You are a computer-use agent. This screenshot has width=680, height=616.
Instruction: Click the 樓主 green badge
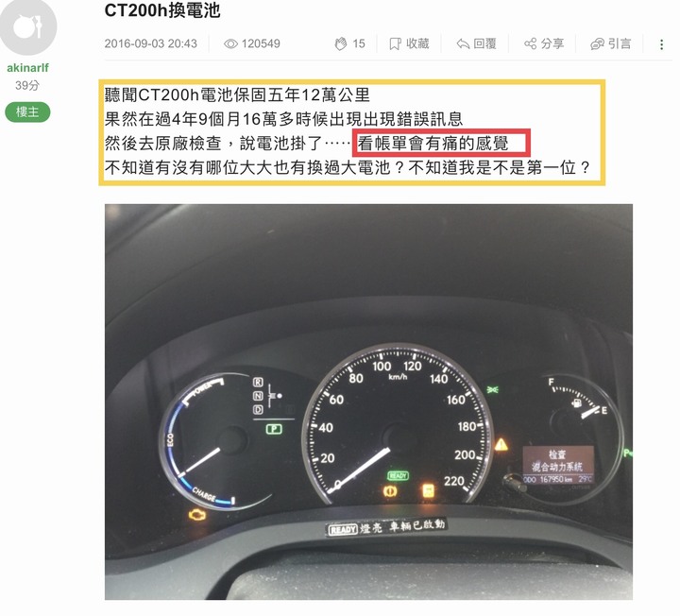27,111
